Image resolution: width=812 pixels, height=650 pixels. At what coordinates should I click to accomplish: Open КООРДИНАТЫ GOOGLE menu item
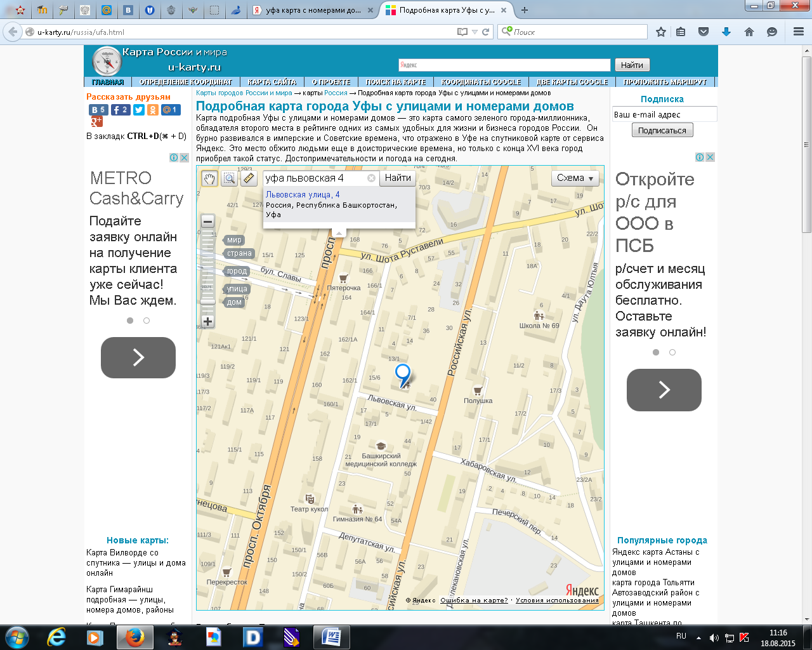[481, 82]
